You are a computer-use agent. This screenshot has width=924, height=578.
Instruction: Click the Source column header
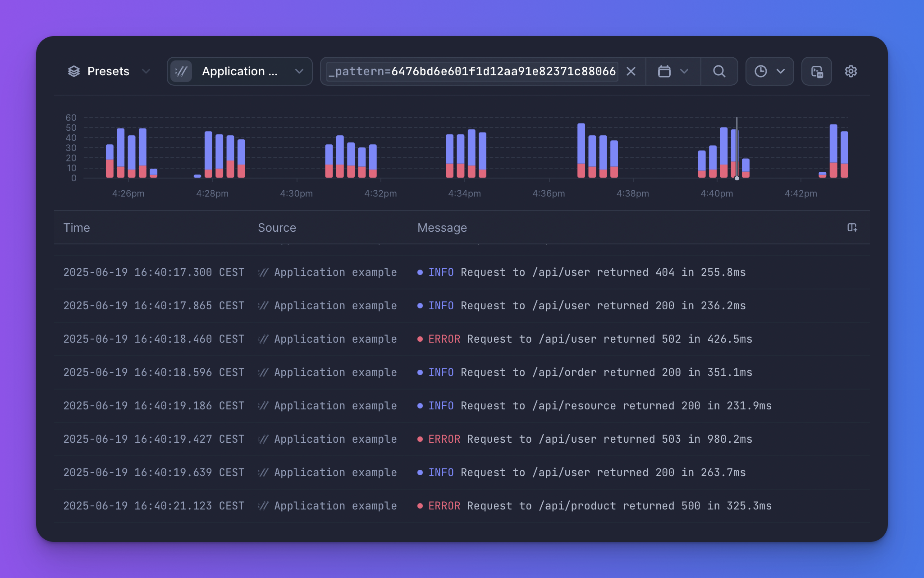277,228
